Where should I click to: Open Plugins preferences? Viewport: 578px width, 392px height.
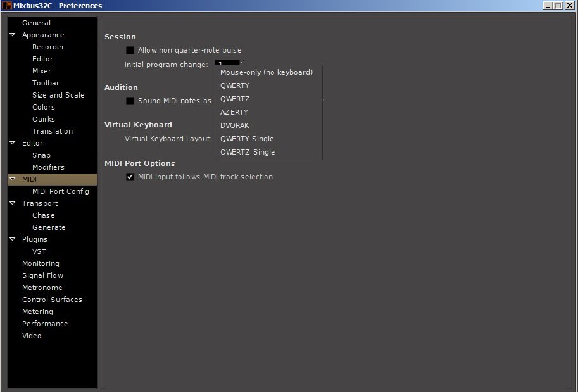tap(35, 239)
